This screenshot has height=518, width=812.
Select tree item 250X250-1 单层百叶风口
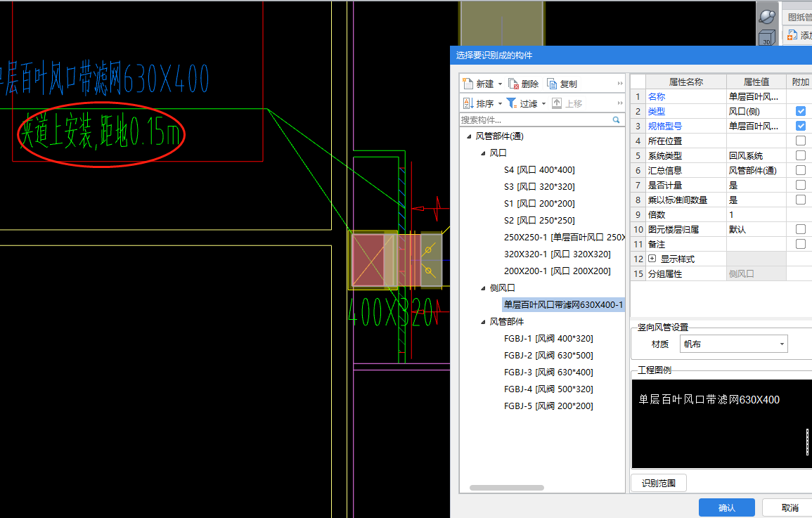(564, 237)
